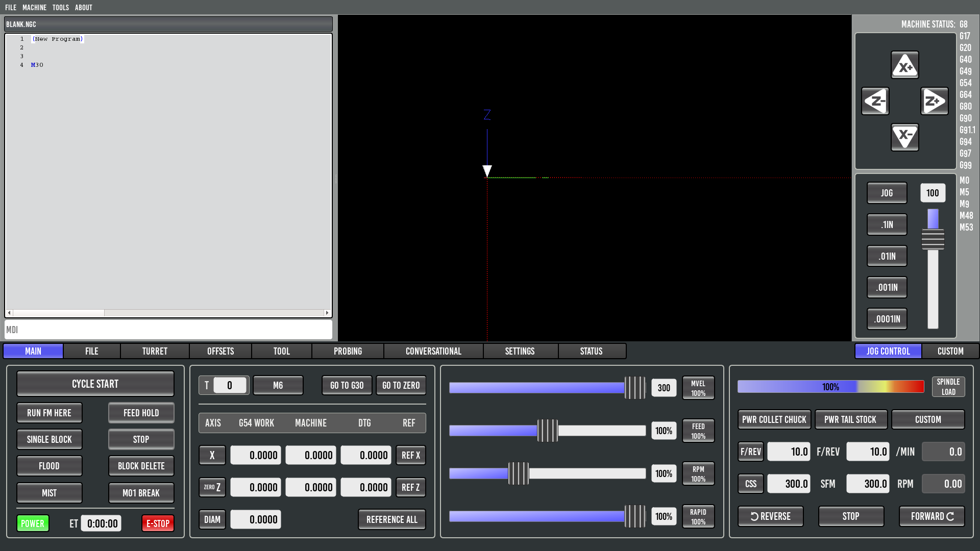
Task: Click the M6 tool change button
Action: (x=278, y=385)
